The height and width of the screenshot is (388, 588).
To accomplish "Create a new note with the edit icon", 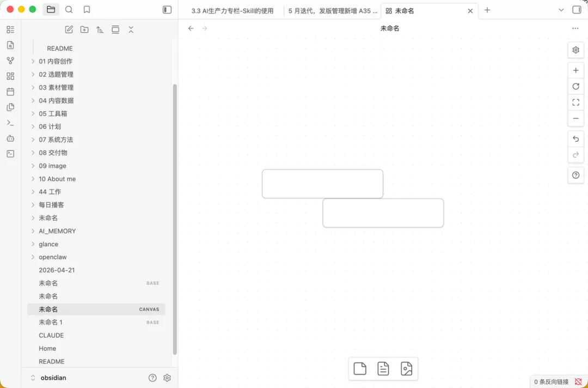I will tap(69, 29).
